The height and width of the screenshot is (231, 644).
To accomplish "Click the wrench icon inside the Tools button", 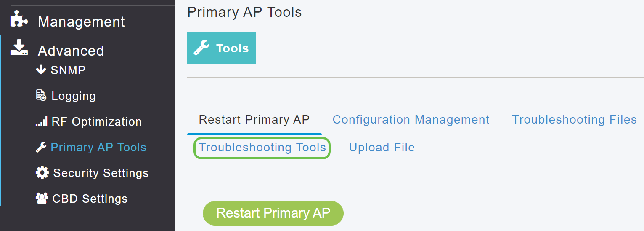I will [201, 48].
